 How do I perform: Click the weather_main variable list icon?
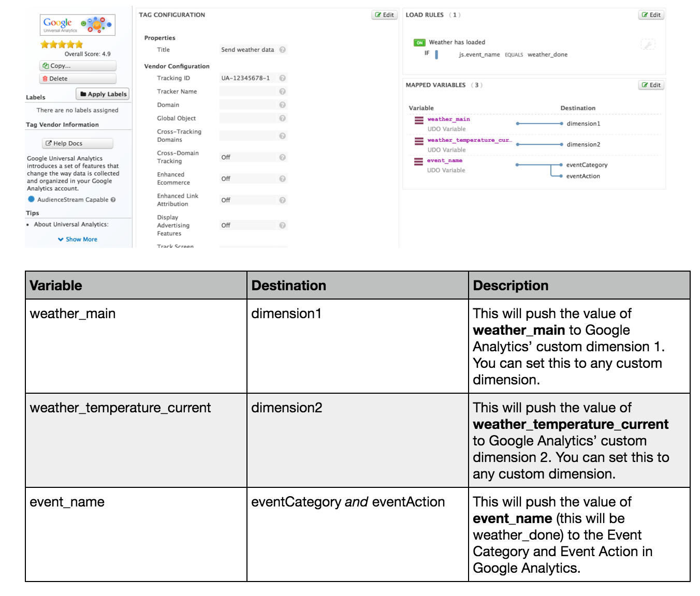tap(419, 121)
